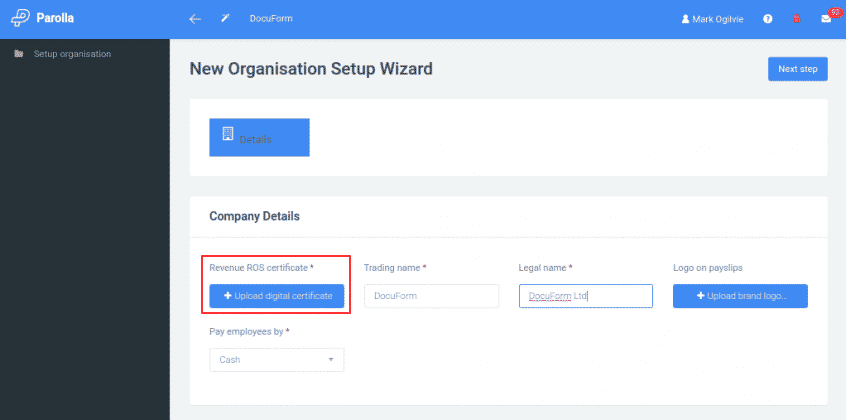Click Upload brand logo button
846x420 pixels.
pos(740,296)
